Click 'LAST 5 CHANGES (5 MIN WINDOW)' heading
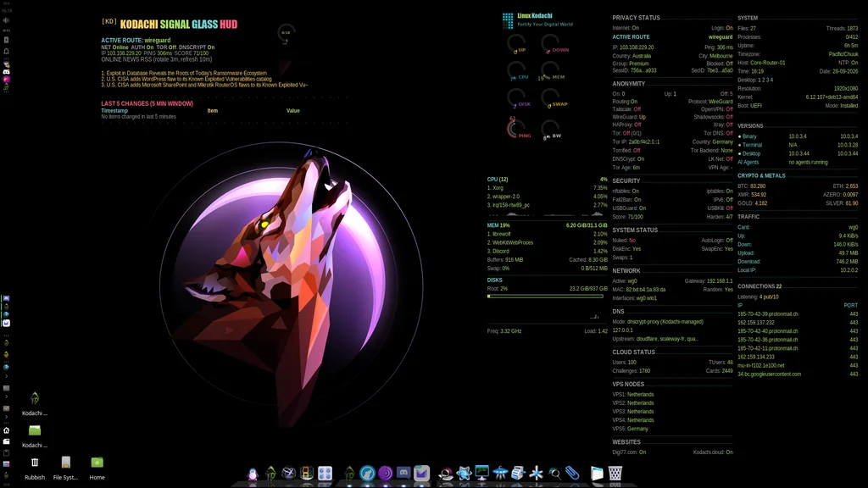Viewport: 868px width, 488px height. pos(147,103)
